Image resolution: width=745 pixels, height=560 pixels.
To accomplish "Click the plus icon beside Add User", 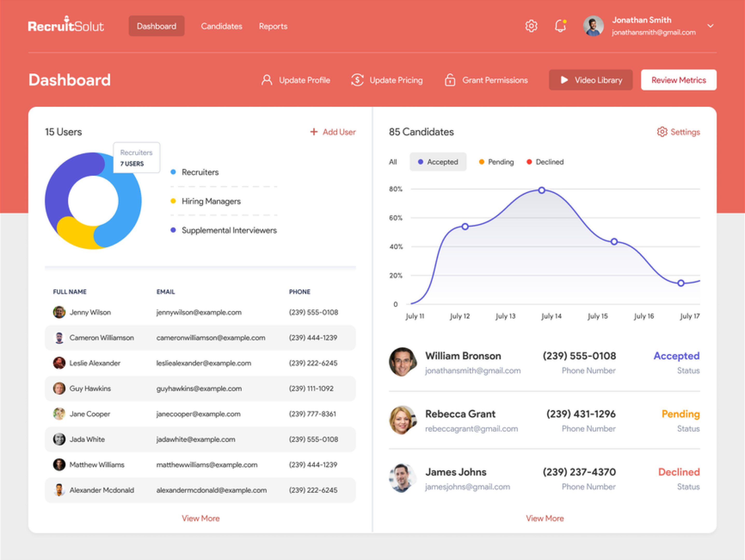I will [x=314, y=132].
